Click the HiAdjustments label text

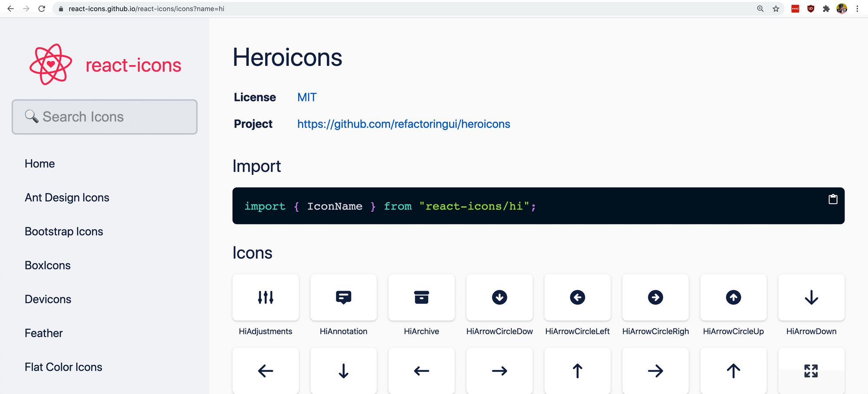click(266, 331)
